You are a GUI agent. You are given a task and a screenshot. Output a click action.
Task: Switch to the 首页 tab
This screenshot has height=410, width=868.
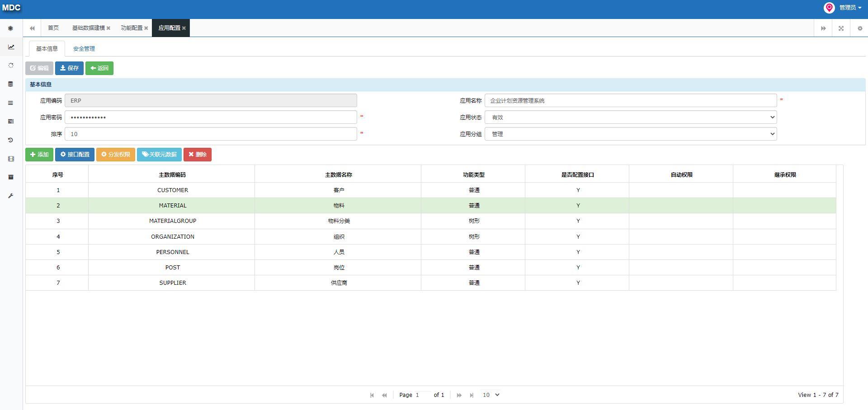click(53, 28)
